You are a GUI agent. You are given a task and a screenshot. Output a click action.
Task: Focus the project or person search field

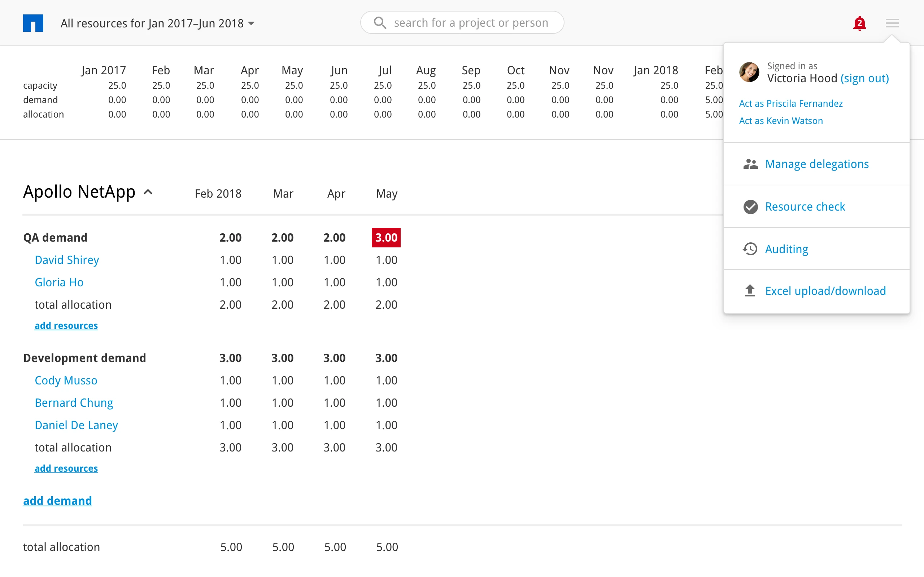coord(470,23)
